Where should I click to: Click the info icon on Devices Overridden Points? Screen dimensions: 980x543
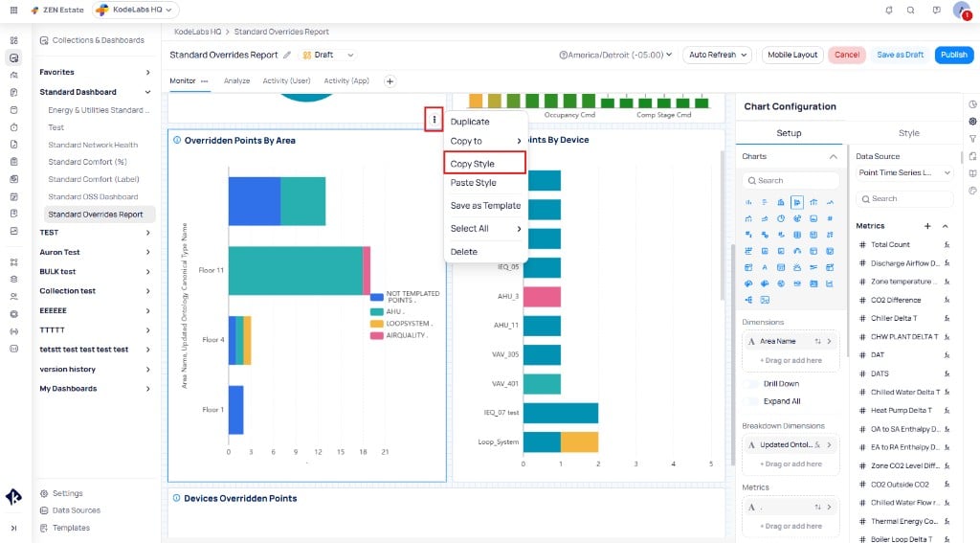[x=176, y=498]
